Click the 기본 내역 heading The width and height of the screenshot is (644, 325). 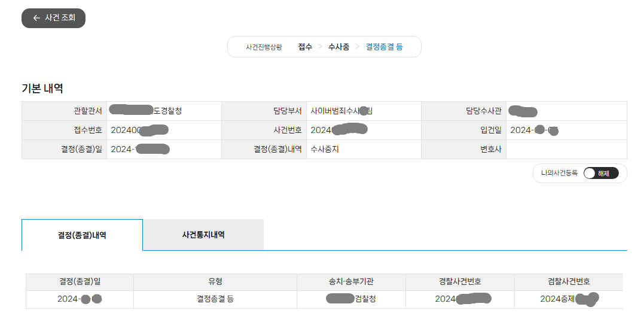[x=42, y=89]
